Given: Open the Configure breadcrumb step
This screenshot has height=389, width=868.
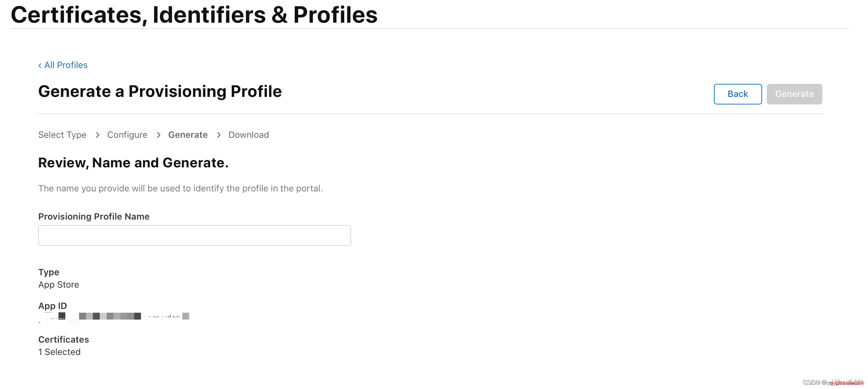Looking at the screenshot, I should tap(127, 135).
